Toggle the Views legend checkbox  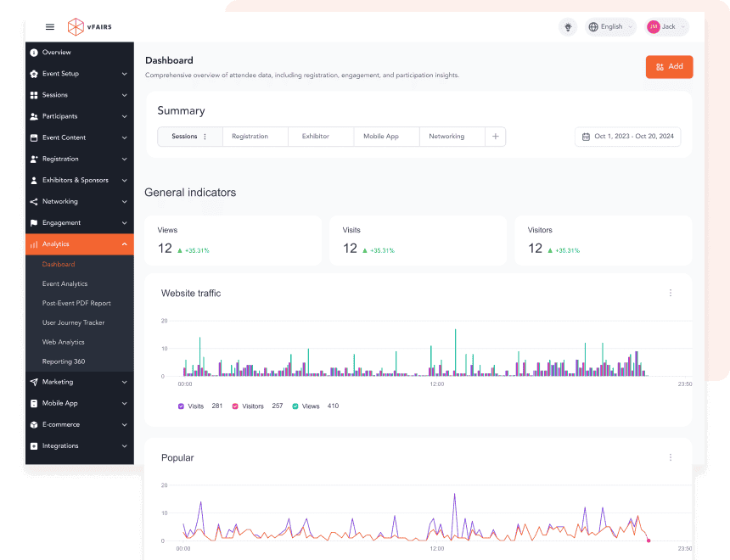pos(295,406)
